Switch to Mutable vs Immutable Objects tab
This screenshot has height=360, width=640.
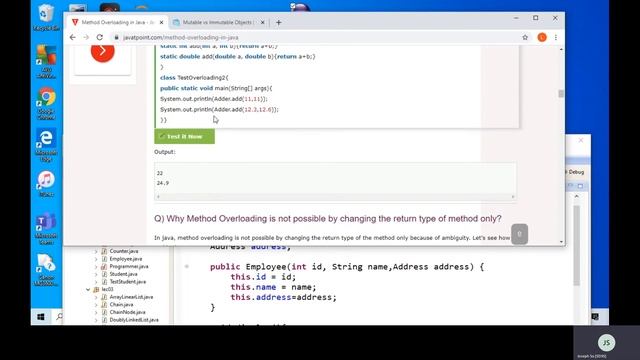coord(218,22)
